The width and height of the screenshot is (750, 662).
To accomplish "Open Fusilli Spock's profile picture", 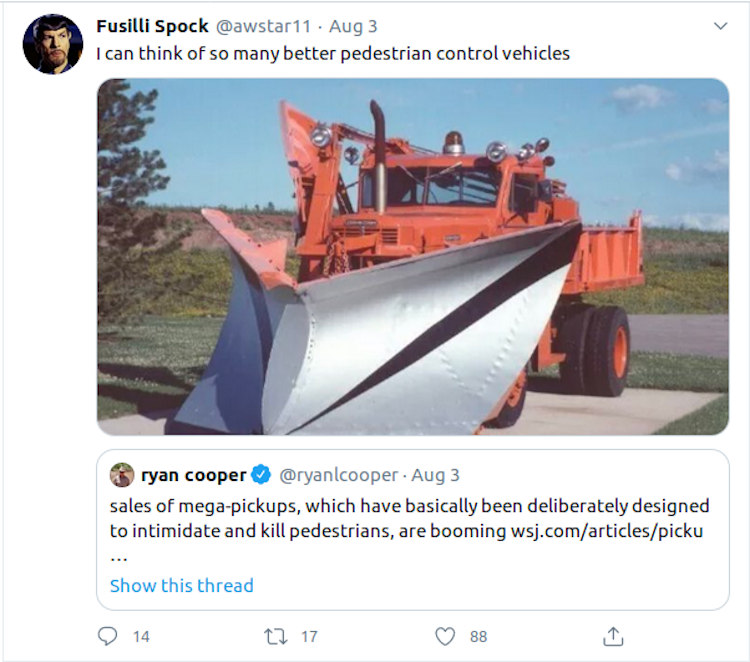I will click(52, 44).
